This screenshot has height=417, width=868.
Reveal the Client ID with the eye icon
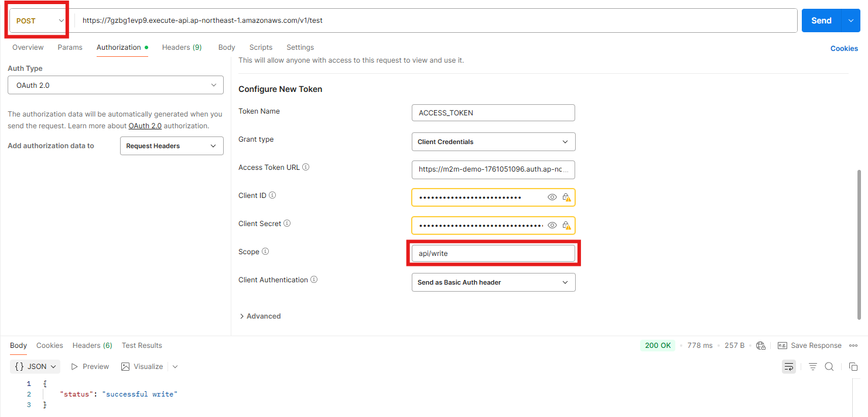coord(552,197)
